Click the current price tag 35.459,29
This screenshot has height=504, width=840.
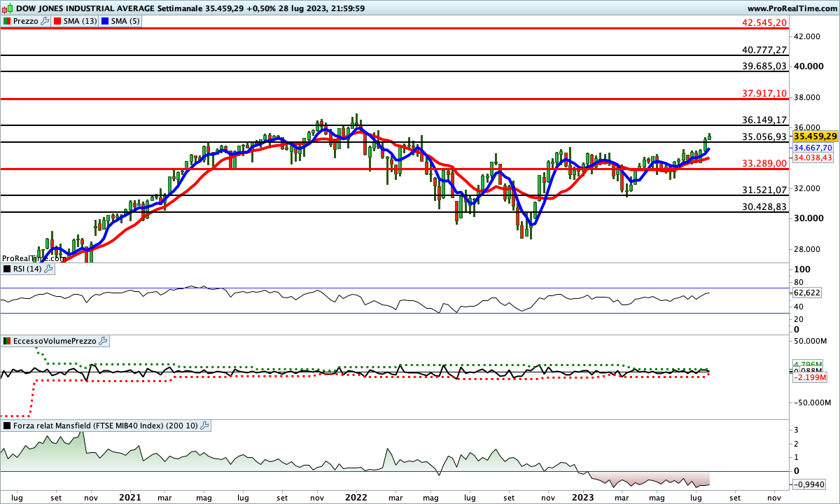click(815, 136)
